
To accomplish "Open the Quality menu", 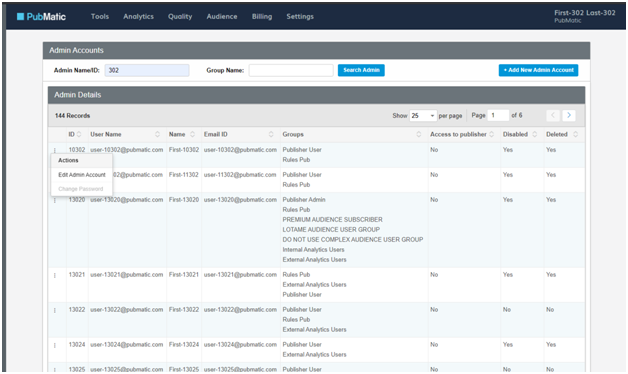I will click(x=180, y=16).
